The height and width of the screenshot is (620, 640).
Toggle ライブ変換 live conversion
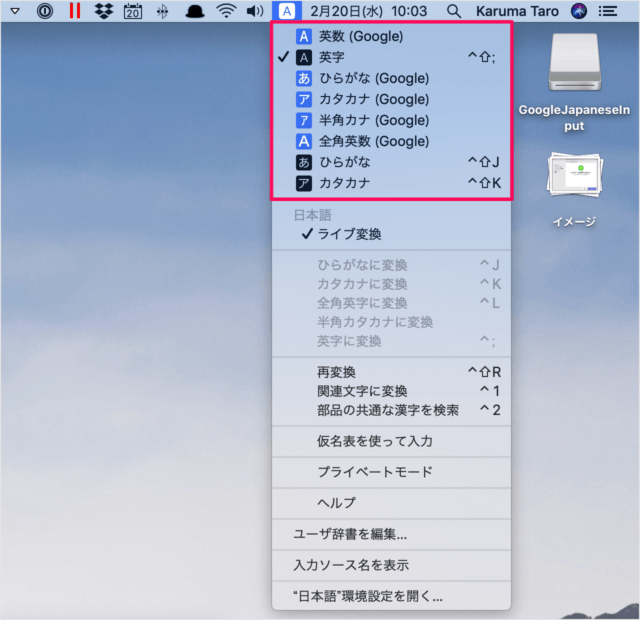(x=349, y=234)
